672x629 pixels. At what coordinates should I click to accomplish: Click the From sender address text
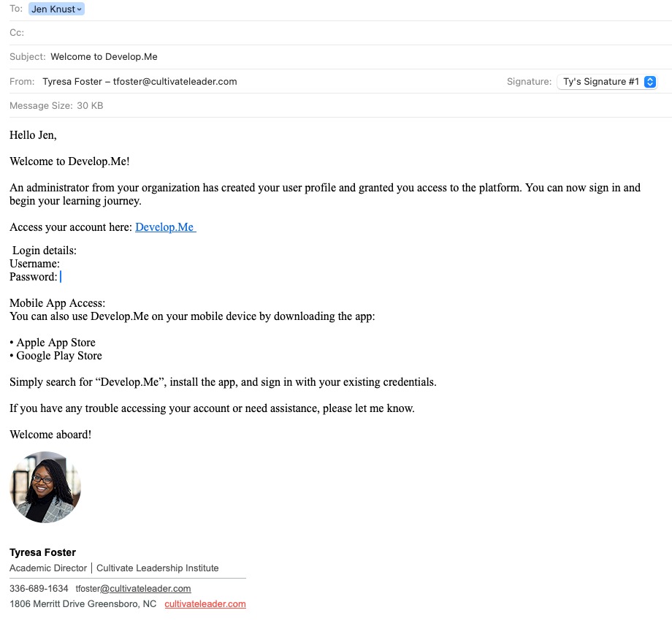tap(140, 82)
